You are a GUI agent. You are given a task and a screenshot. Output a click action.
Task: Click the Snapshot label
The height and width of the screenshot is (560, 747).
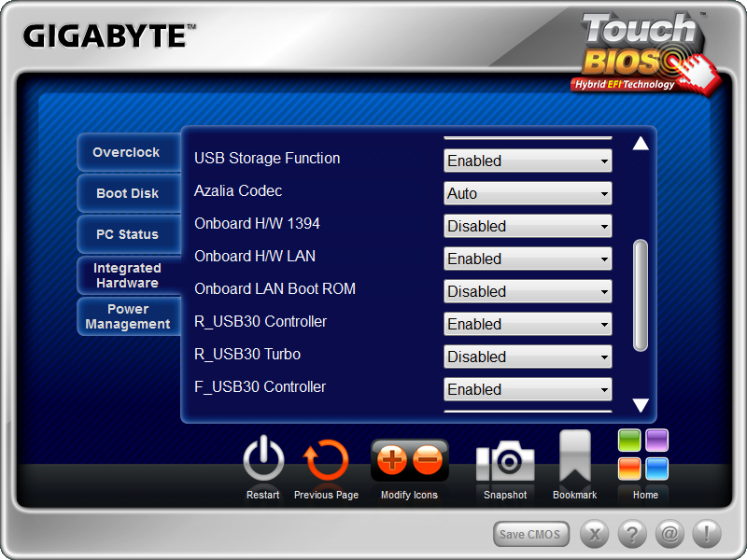coord(505,496)
